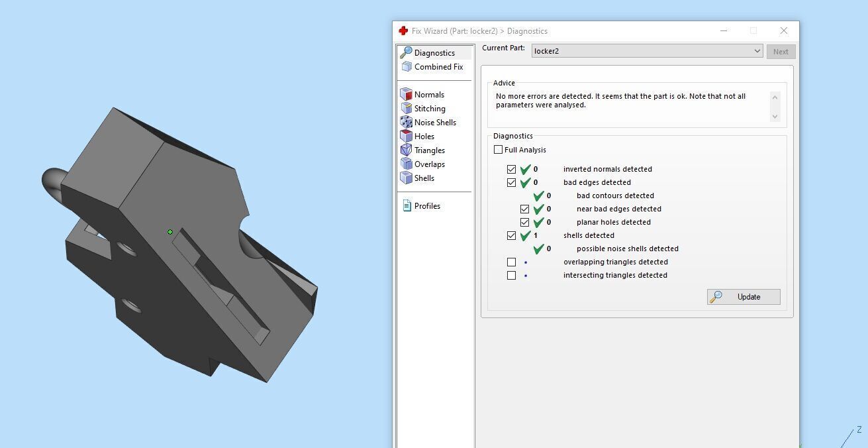Open the Triangles page label
Viewport: 868px width, 448px height.
[x=430, y=150]
